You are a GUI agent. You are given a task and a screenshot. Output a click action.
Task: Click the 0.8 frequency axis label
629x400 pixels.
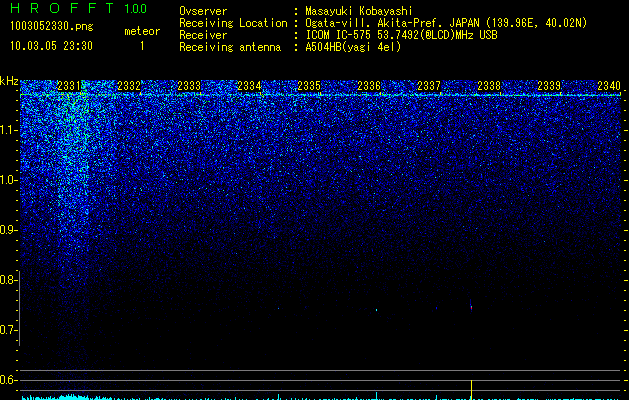8,280
